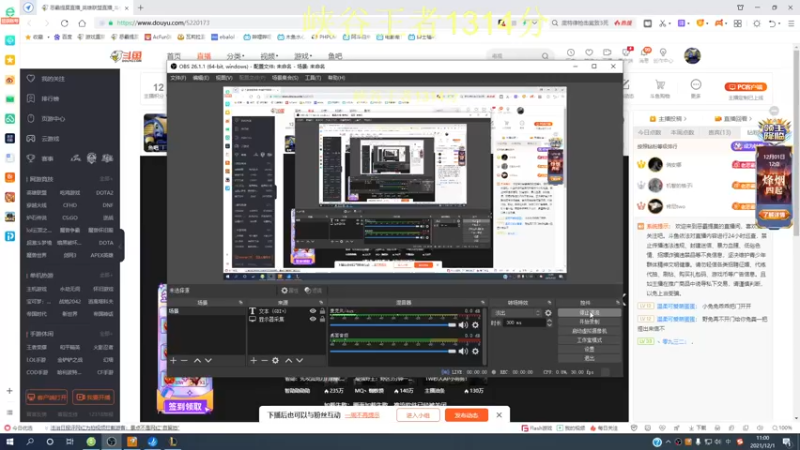800x450 pixels.
Task: Select the scene transition dropdown
Action: pos(517,313)
